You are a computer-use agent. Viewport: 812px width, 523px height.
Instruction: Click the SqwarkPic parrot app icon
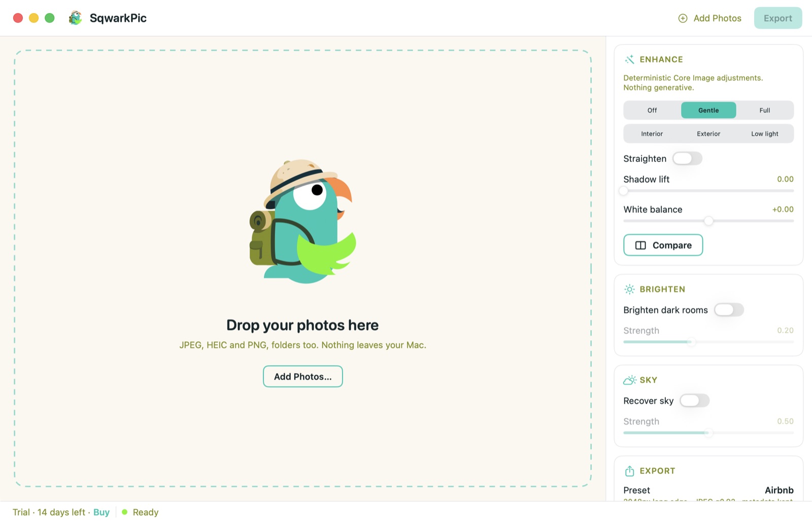(x=76, y=18)
